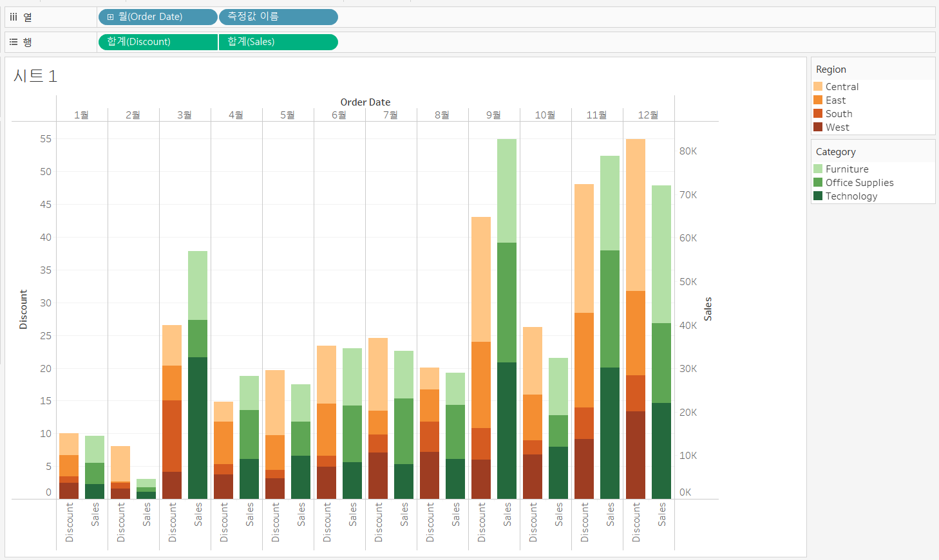Click the East color swatch in legend
939x560 pixels.
(818, 100)
